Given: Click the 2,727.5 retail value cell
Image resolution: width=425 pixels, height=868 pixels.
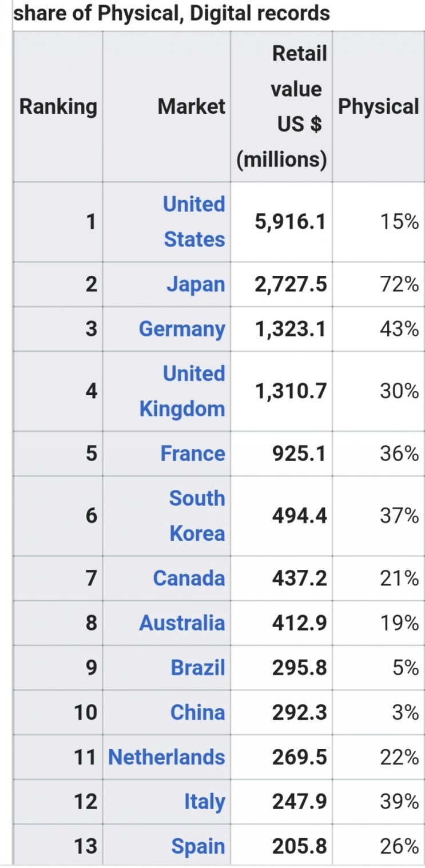Looking at the screenshot, I should [x=281, y=284].
